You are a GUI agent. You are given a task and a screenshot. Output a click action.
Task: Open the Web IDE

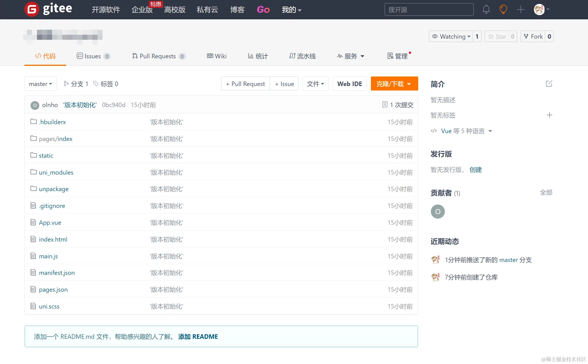coord(349,84)
